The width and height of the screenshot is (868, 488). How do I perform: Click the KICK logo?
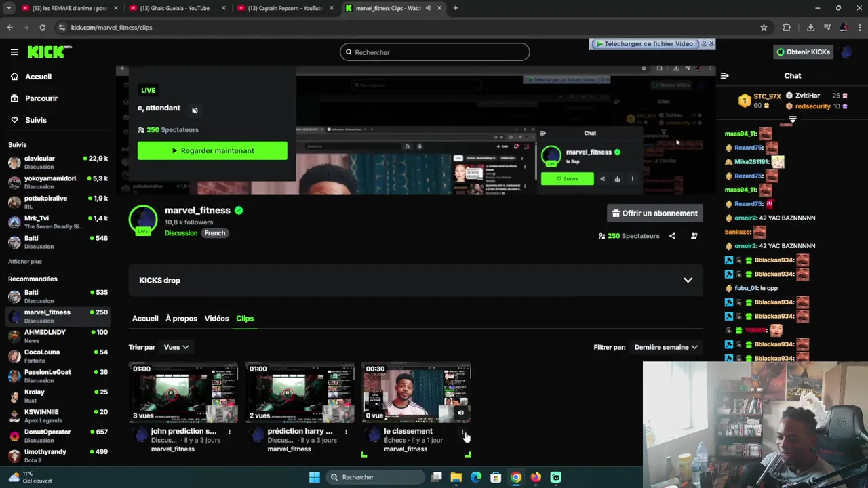tap(49, 52)
